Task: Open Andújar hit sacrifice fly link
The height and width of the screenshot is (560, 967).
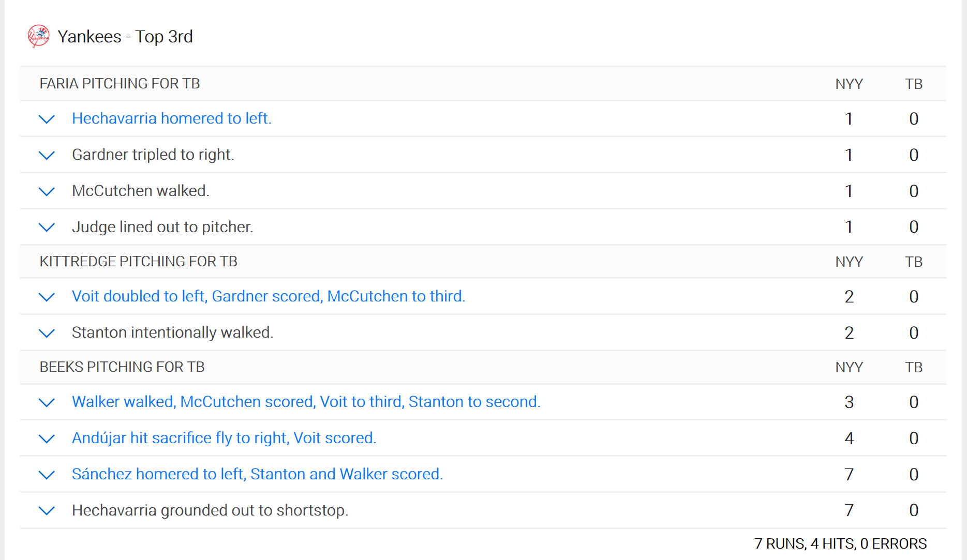Action: 224,438
